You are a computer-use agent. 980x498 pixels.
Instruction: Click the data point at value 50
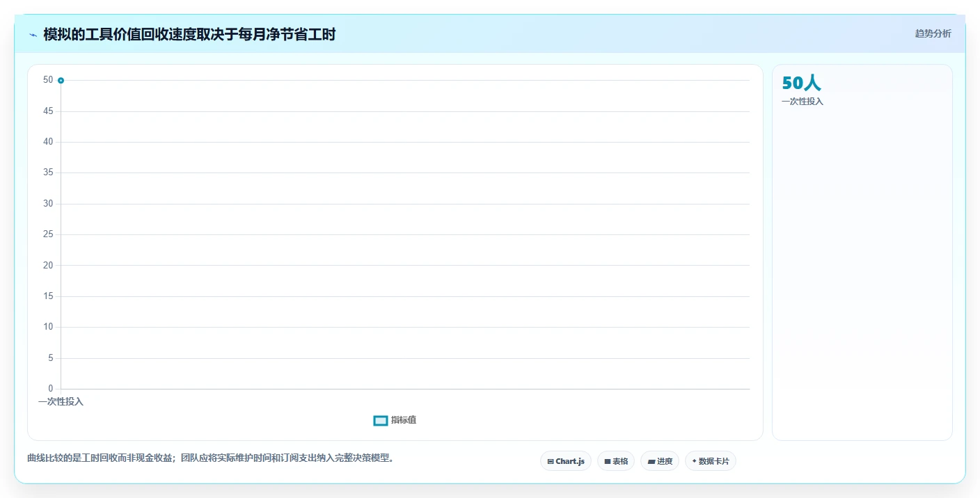pos(61,81)
